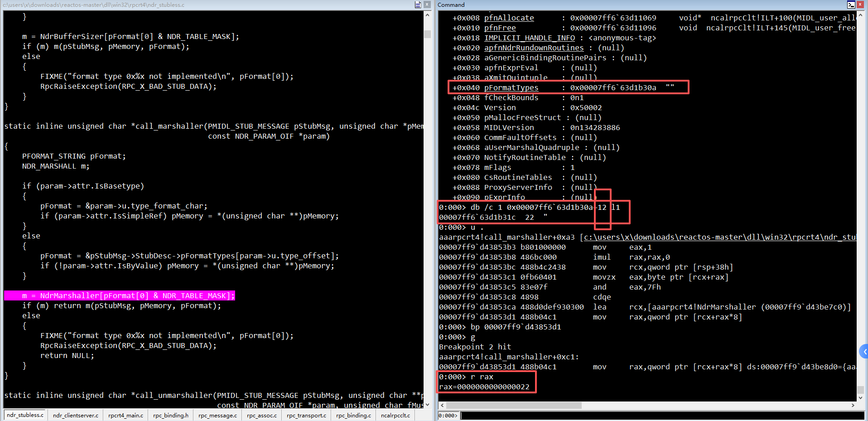Click the "ProxyServerInfo" field row
This screenshot has width=868, height=421.
[525, 187]
